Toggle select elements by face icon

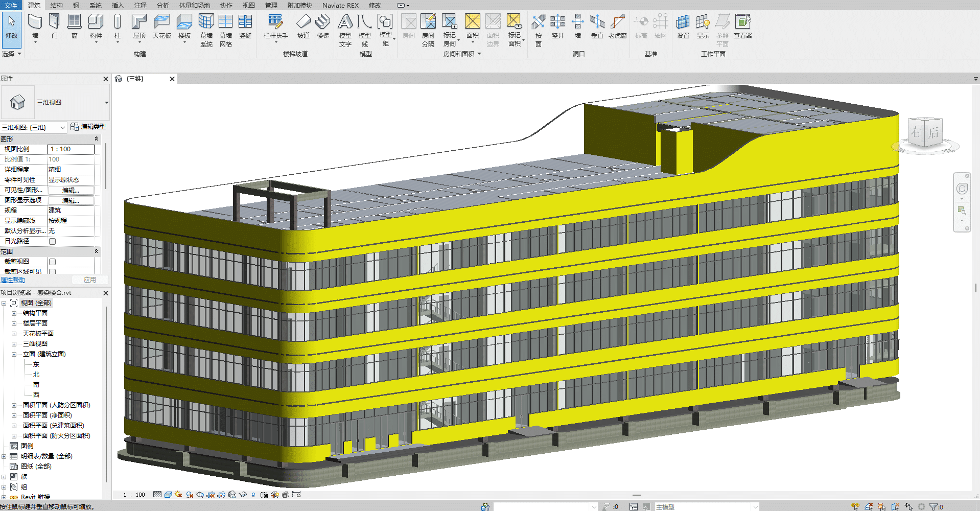(895, 507)
